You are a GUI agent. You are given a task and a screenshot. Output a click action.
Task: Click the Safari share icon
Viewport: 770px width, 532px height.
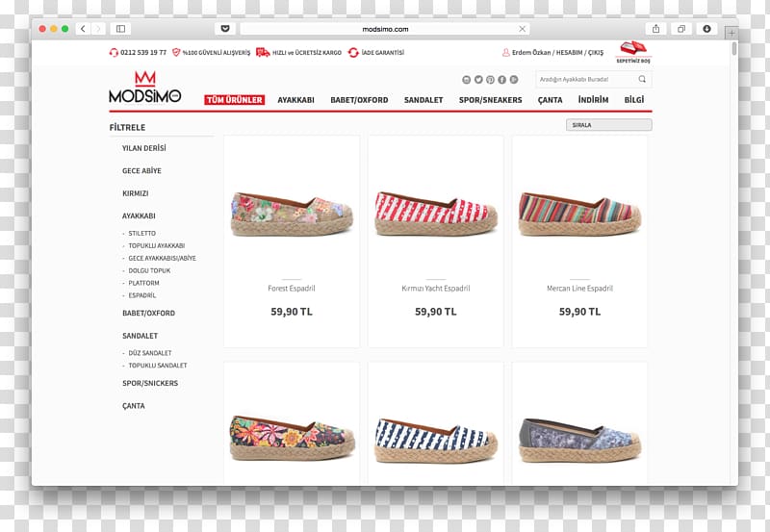[656, 29]
